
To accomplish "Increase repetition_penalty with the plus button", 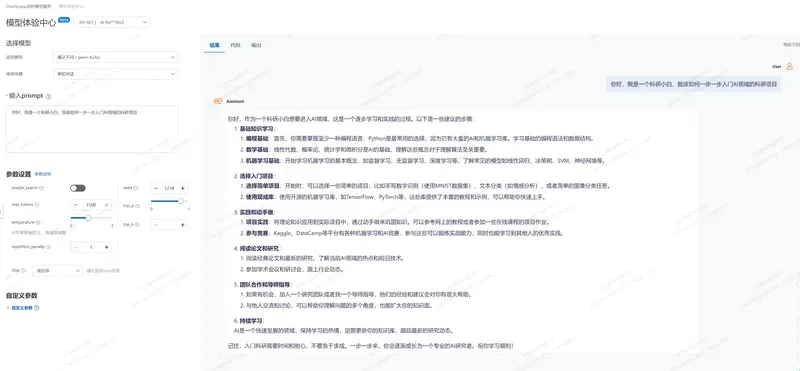I will (x=106, y=247).
